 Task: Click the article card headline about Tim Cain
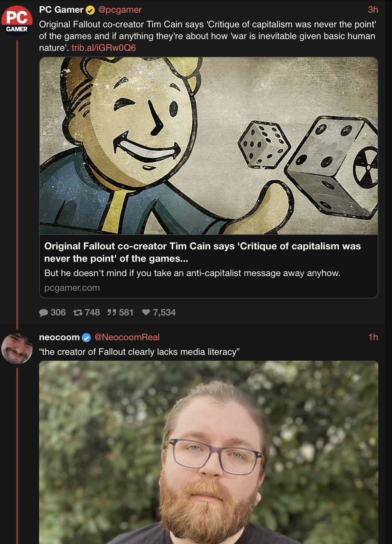pyautogui.click(x=203, y=252)
